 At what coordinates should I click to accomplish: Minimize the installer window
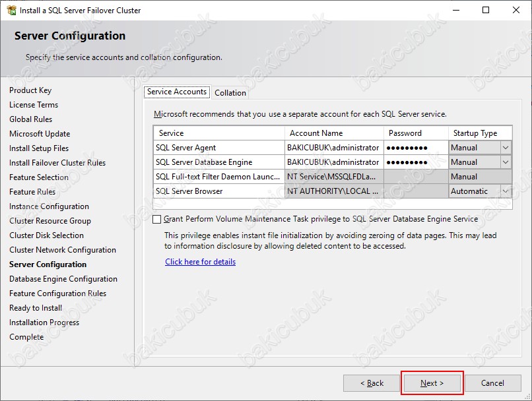tap(456, 10)
